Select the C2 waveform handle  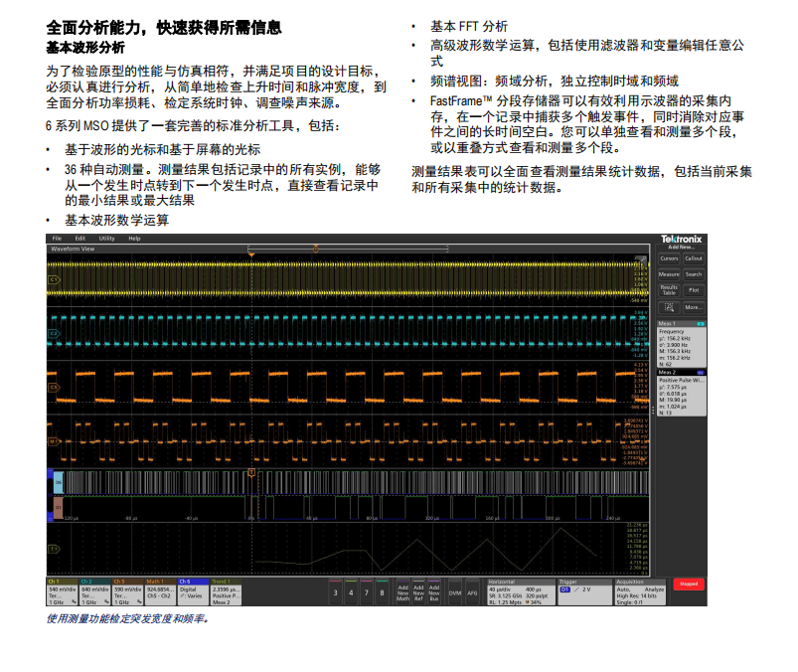(54, 333)
